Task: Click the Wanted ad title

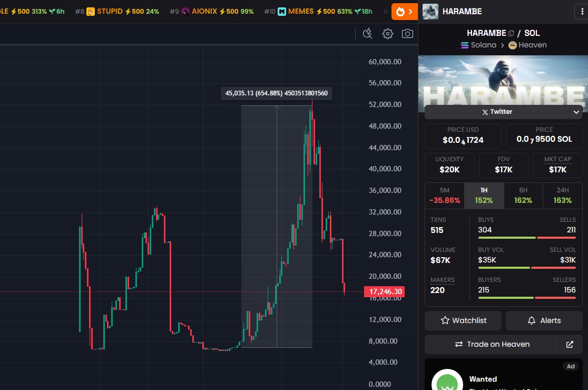Action: (483, 379)
